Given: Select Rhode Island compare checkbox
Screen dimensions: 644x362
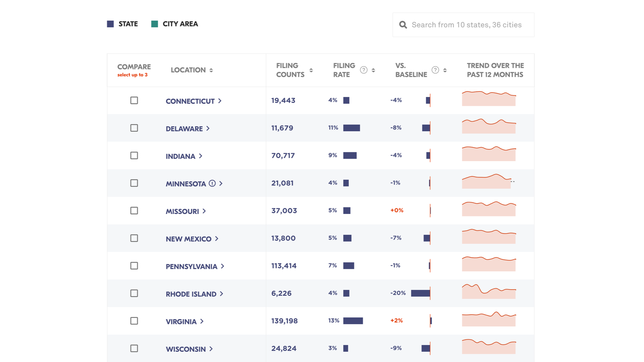Looking at the screenshot, I should pos(134,293).
